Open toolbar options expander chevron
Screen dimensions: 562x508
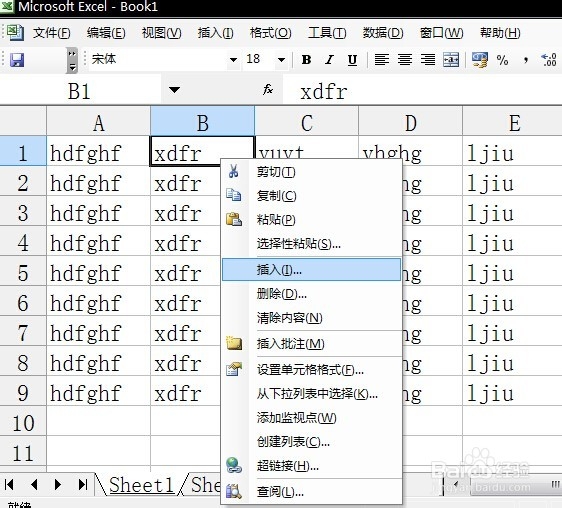tap(72, 60)
